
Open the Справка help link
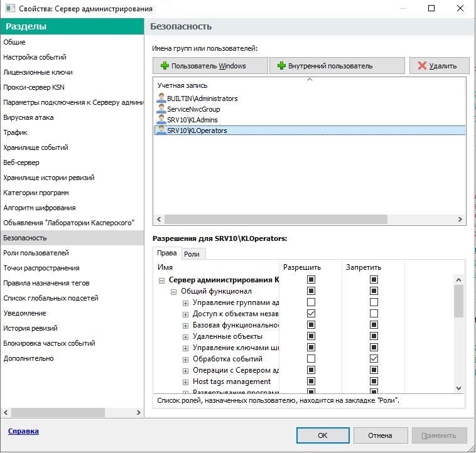23,431
